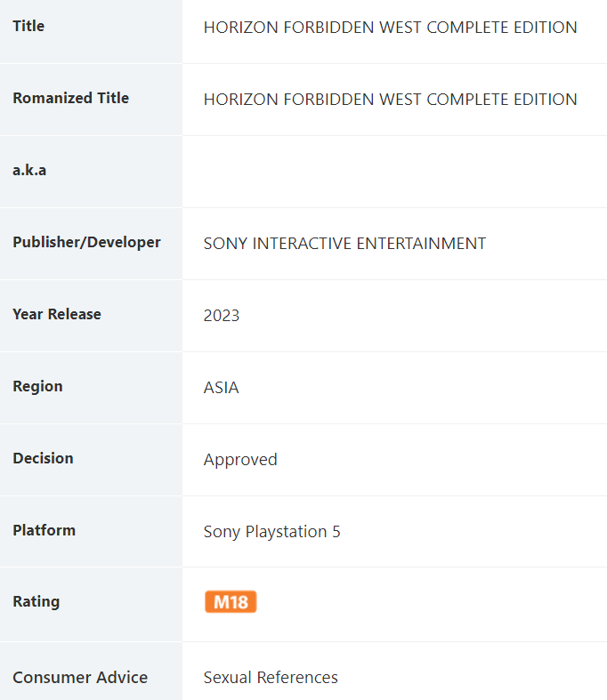607x700 pixels.
Task: Click the 2023 year value
Action: (x=222, y=316)
